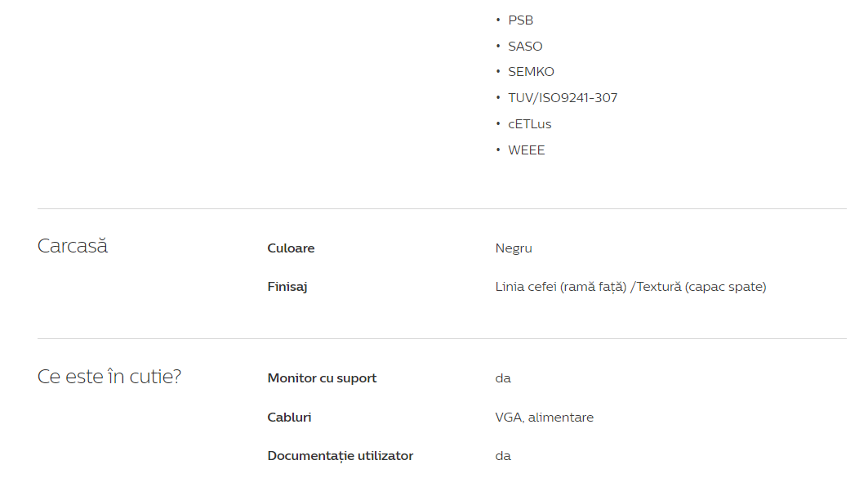Select TUV/ISO9241-307 text
Image resolution: width=868 pixels, height=478 pixels.
coord(563,98)
